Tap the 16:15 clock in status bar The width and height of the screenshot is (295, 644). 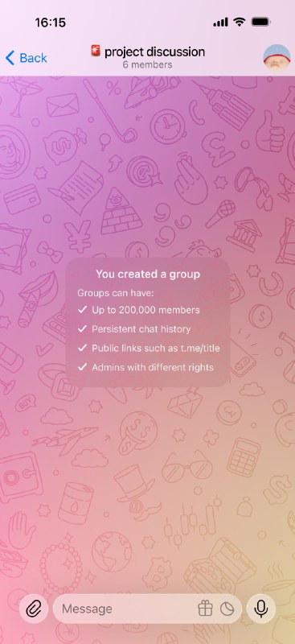pos(51,23)
